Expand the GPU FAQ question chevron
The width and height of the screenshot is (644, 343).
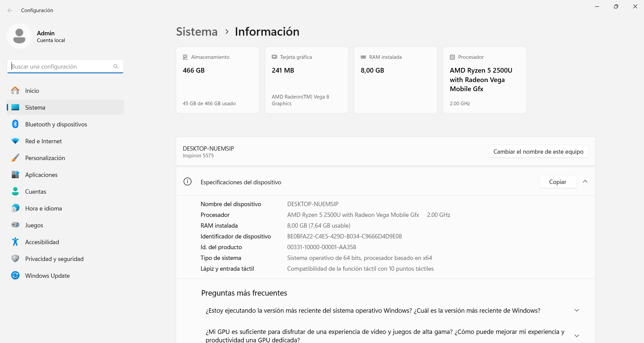point(576,336)
